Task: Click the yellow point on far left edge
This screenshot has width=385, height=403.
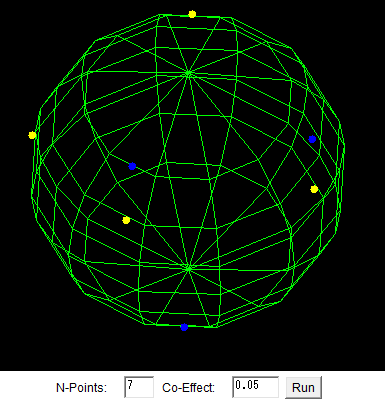Action: [32, 135]
